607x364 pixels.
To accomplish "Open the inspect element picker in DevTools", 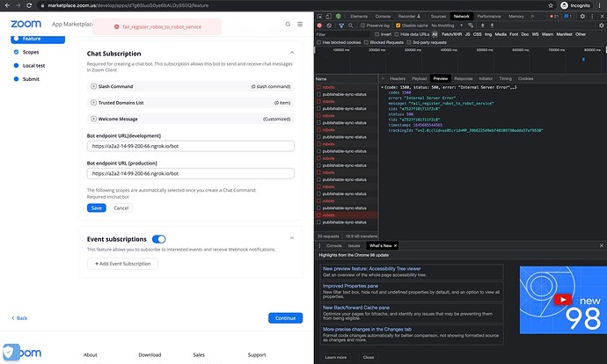I will pos(319,16).
